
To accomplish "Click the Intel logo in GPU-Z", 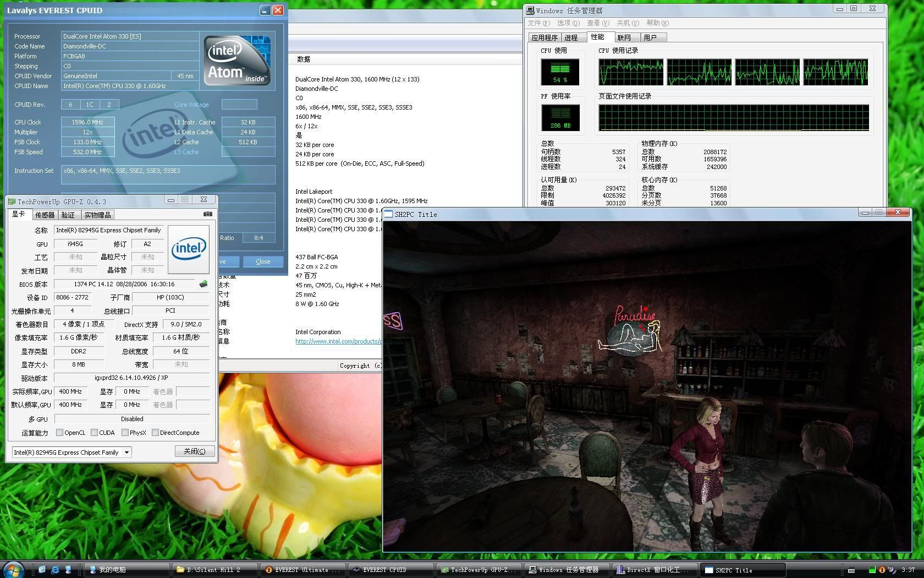I will click(188, 249).
